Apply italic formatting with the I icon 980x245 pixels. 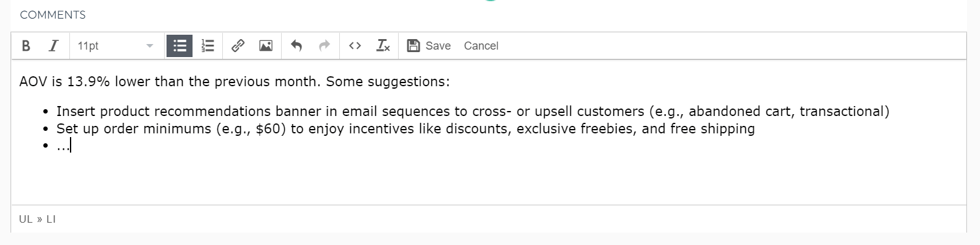point(54,46)
